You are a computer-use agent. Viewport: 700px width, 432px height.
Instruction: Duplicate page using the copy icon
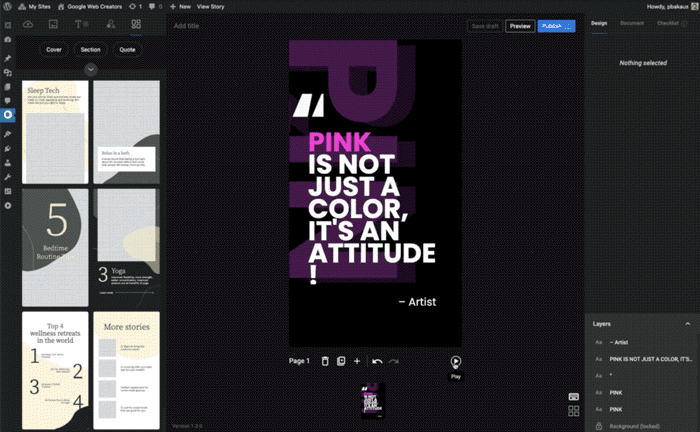click(341, 361)
